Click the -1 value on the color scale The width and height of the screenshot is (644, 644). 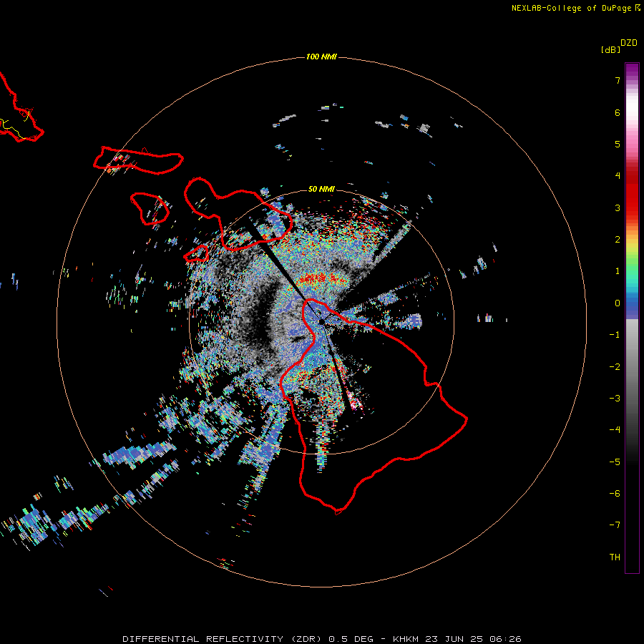click(x=615, y=335)
